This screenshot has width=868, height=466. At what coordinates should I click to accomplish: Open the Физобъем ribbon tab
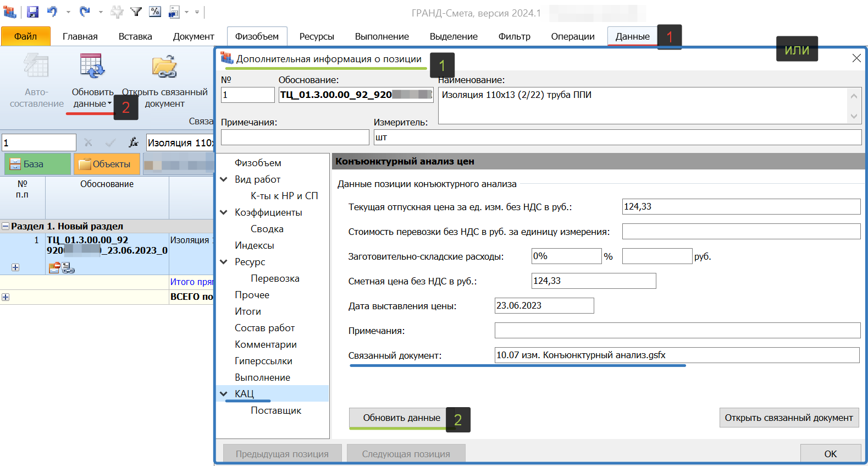[x=257, y=36]
